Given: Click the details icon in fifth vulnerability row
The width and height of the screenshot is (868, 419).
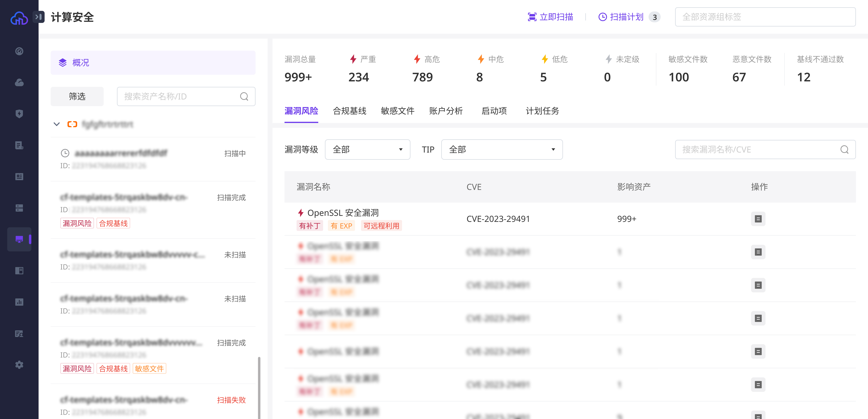Looking at the screenshot, I should [x=758, y=352].
